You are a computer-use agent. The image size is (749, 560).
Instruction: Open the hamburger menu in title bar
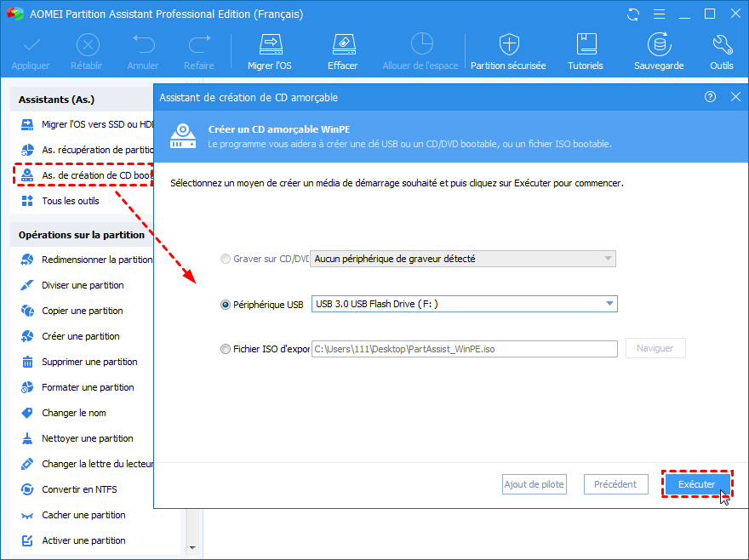point(659,14)
